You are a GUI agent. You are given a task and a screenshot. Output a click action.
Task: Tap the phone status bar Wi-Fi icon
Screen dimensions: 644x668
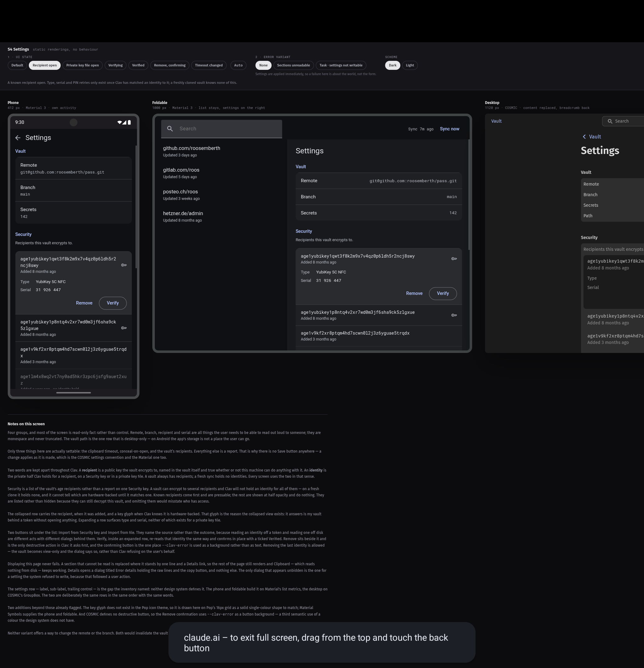pyautogui.click(x=119, y=122)
